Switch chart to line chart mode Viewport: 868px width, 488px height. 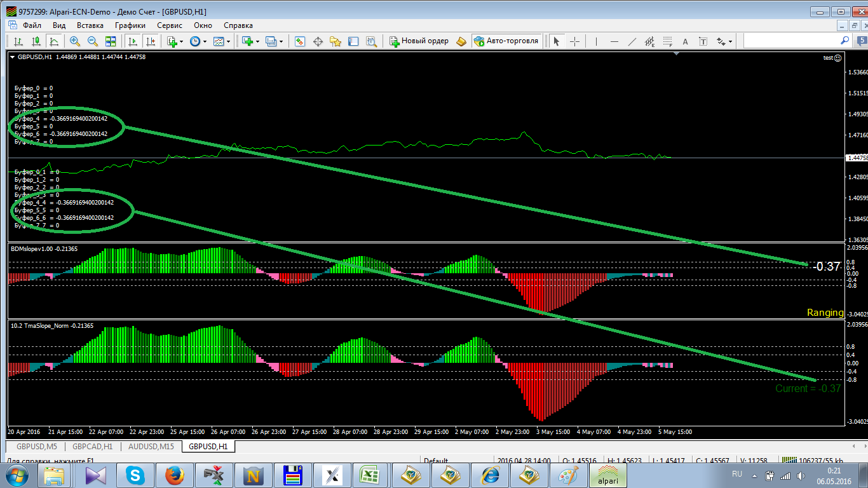54,41
